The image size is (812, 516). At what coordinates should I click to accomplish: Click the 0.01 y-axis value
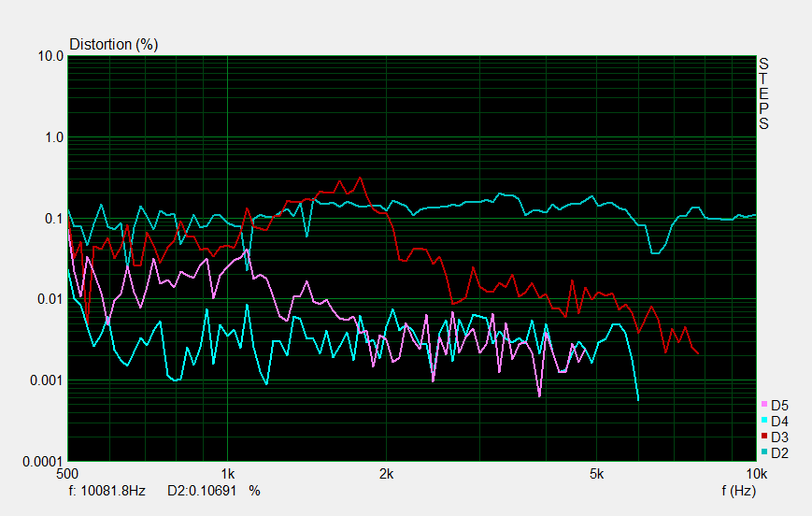tap(50, 299)
